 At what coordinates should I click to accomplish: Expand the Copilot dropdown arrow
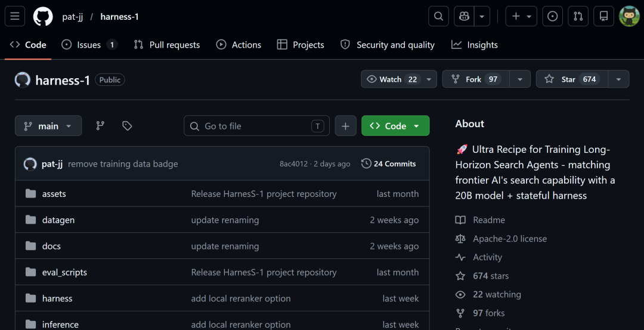(482, 17)
